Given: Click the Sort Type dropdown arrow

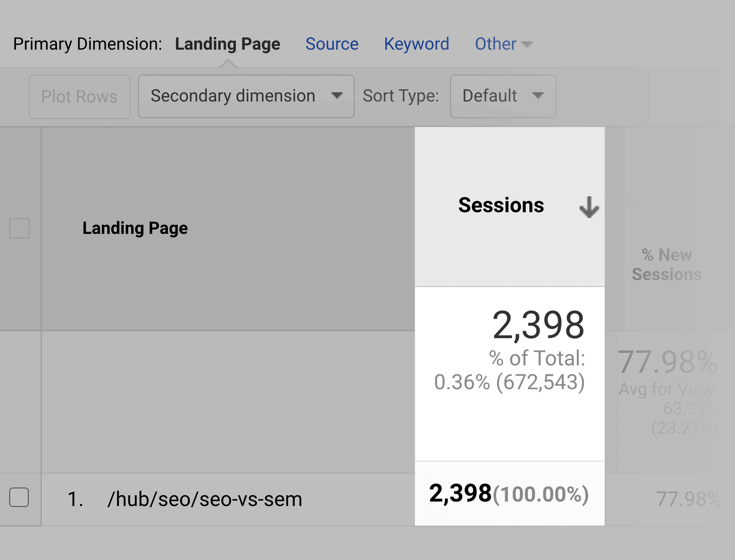Looking at the screenshot, I should pyautogui.click(x=538, y=95).
